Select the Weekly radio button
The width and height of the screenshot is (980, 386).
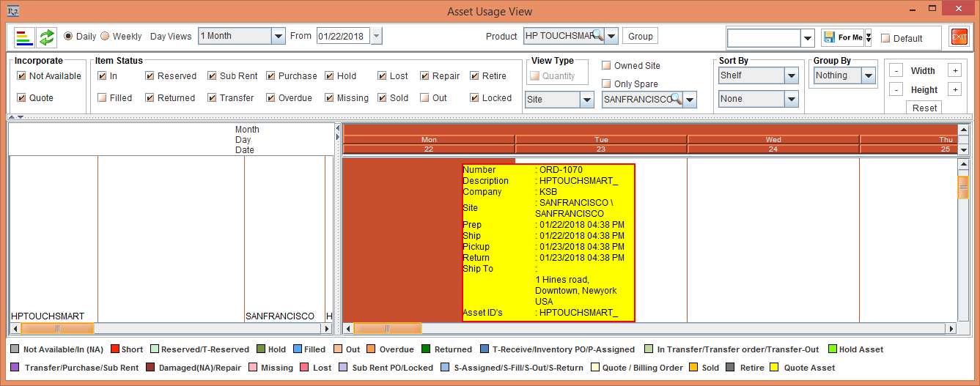coord(105,37)
